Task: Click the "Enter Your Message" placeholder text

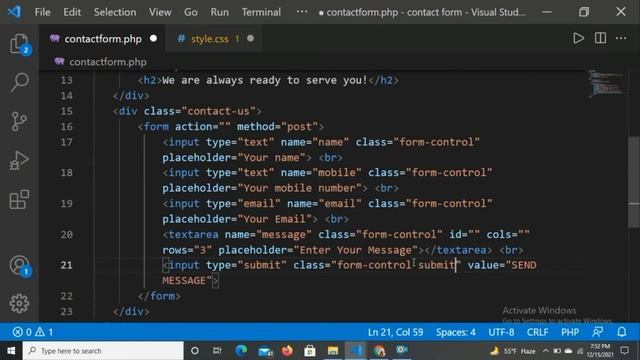Action: pyautogui.click(x=356, y=250)
